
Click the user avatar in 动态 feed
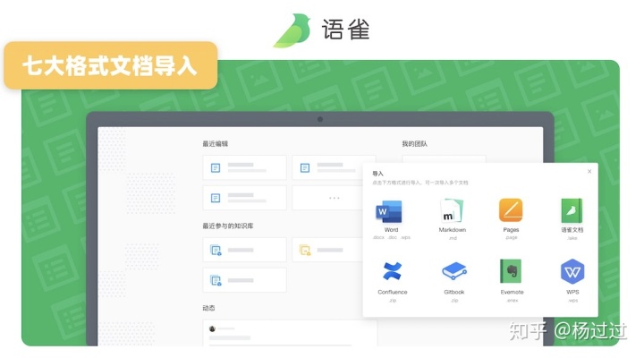(212, 328)
